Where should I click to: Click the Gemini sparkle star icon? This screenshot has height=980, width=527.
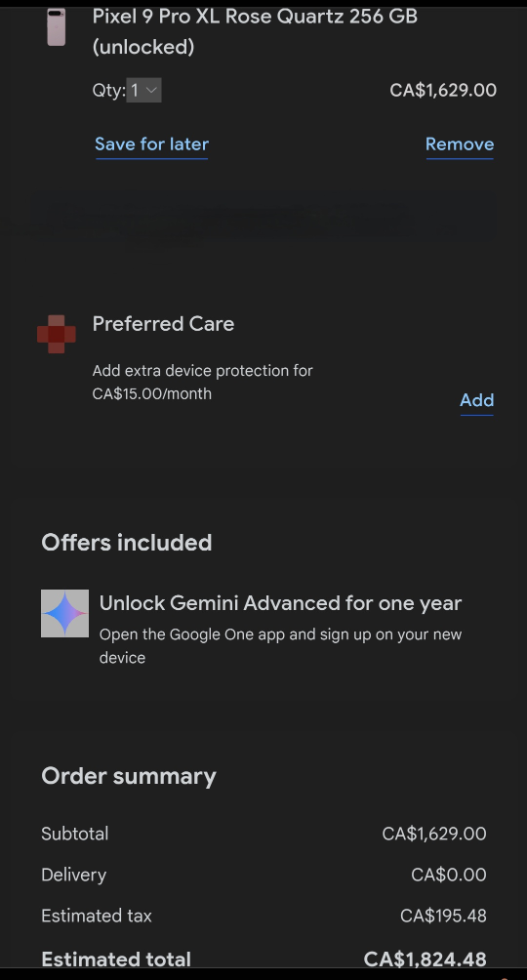pos(65,614)
